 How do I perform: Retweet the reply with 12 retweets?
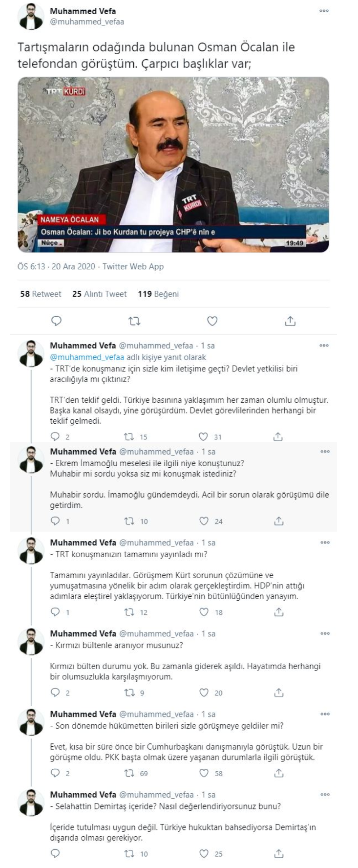(129, 611)
